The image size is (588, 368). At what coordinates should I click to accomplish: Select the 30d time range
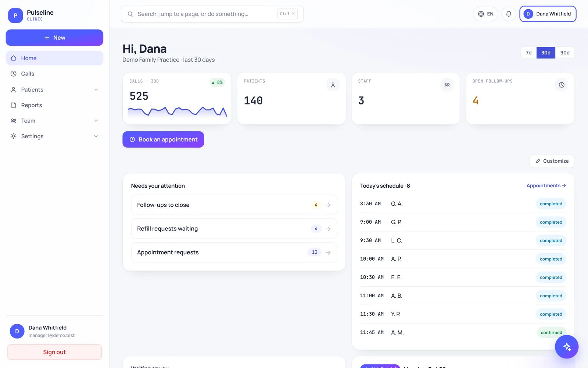tap(546, 53)
